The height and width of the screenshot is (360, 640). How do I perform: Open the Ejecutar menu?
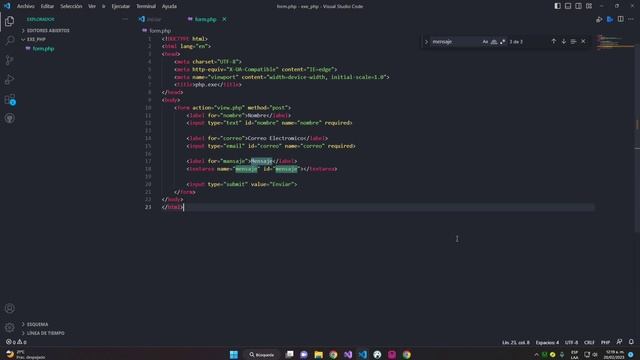point(120,6)
